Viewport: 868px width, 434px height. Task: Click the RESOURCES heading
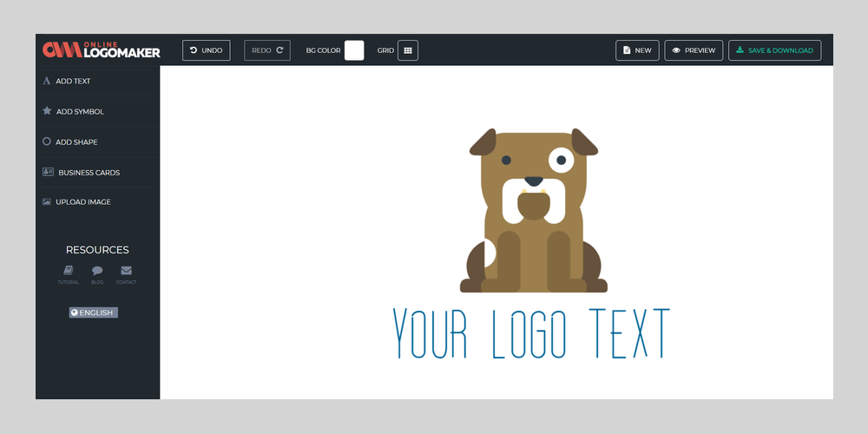tap(97, 250)
